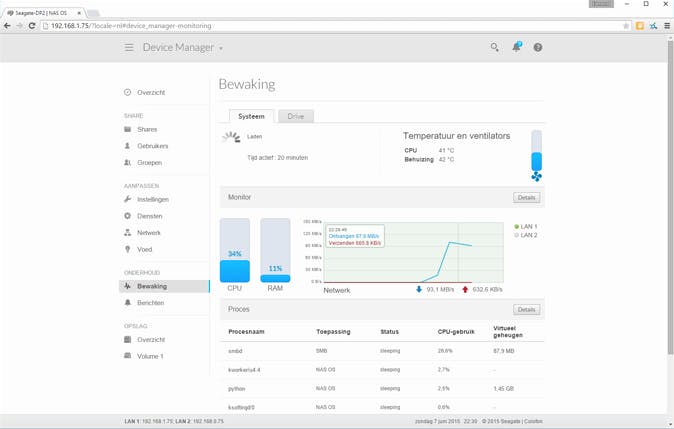Toggle LAN 2 in graph legend

click(526, 235)
